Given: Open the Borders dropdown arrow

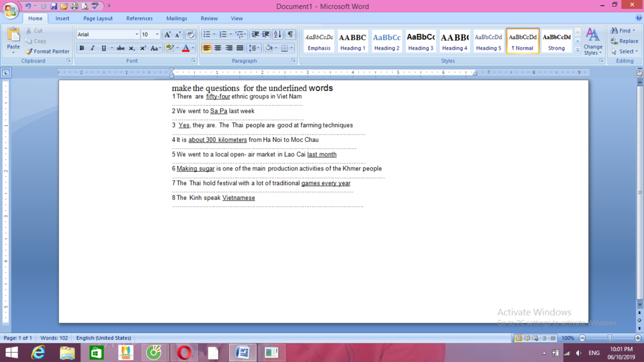Looking at the screenshot, I should (x=292, y=48).
